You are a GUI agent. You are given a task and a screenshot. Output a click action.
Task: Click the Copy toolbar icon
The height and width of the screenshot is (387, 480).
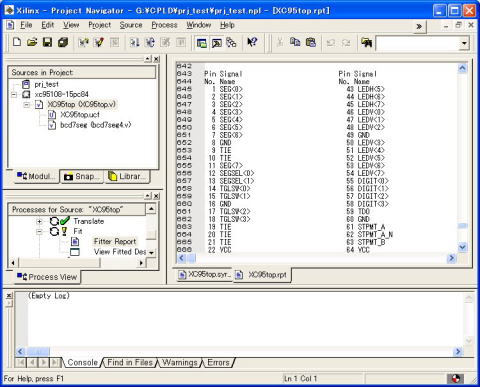(x=295, y=42)
